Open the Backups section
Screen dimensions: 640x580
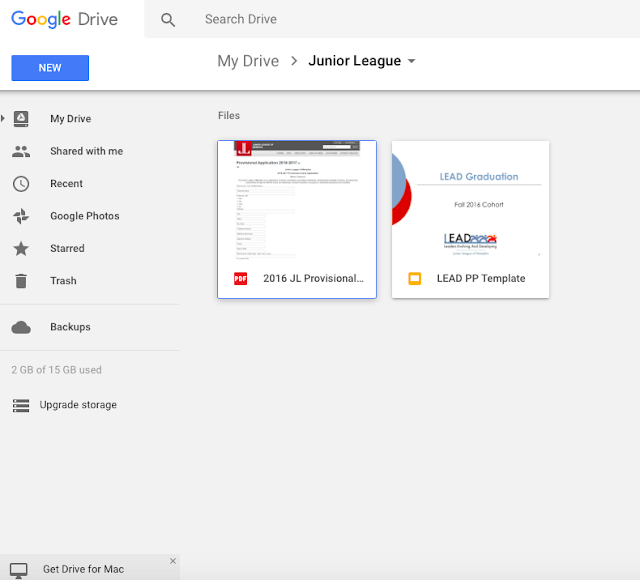click(70, 327)
